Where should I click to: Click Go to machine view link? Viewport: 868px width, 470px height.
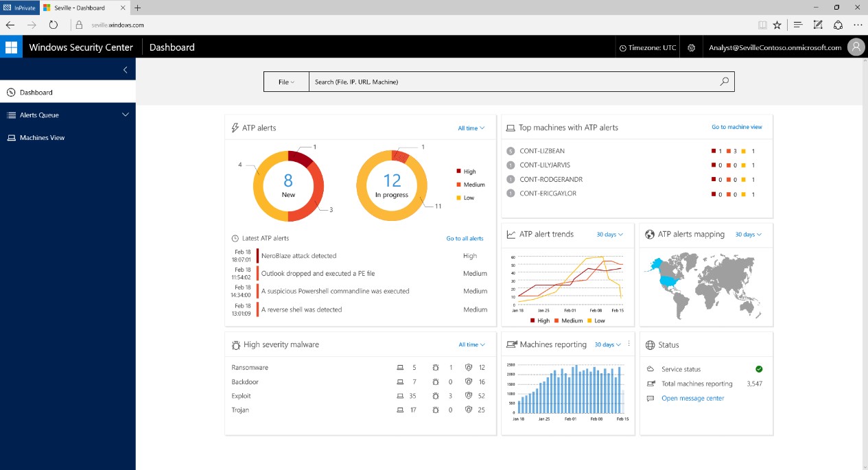click(737, 128)
